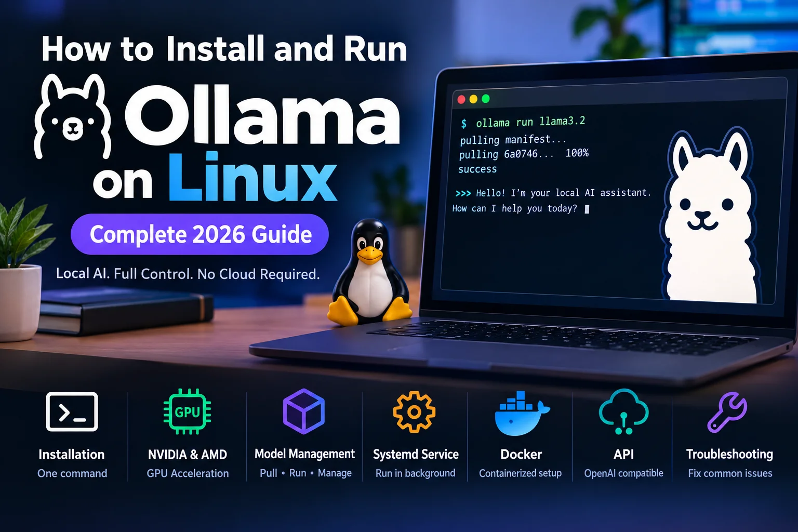Image resolution: width=798 pixels, height=532 pixels.
Task: Click the "NVIDIA & AMD" label
Action: point(188,455)
